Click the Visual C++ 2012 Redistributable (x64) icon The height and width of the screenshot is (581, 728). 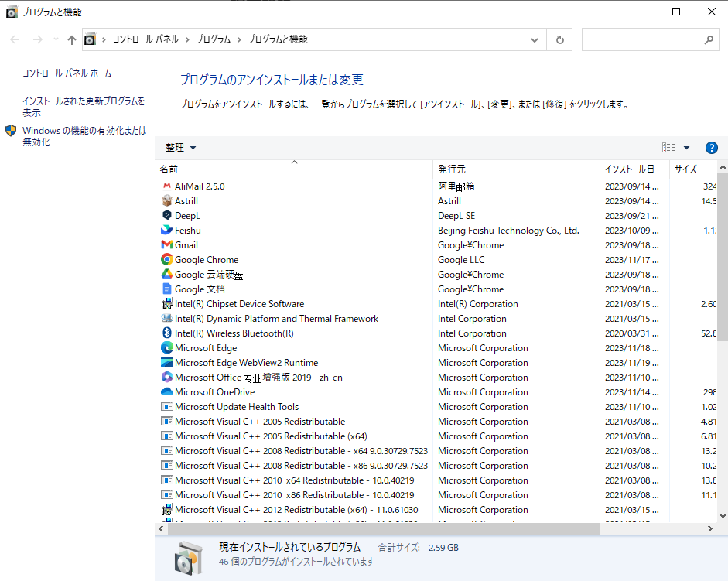[166, 510]
